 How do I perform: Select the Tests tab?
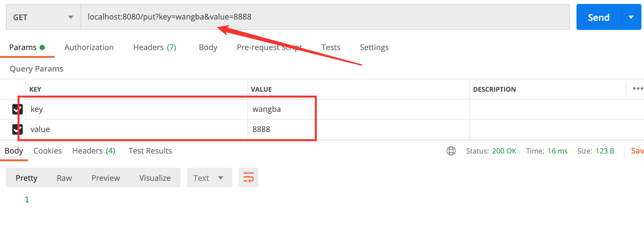click(331, 47)
